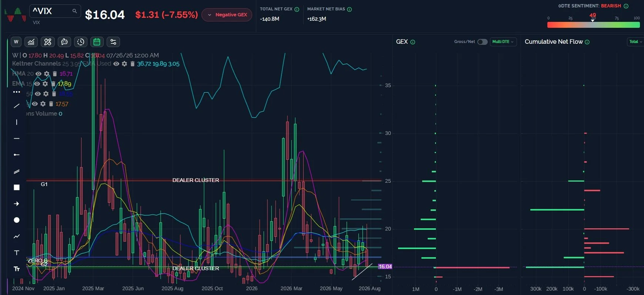
Task: Click the $16.04 price display
Action: pyautogui.click(x=105, y=15)
